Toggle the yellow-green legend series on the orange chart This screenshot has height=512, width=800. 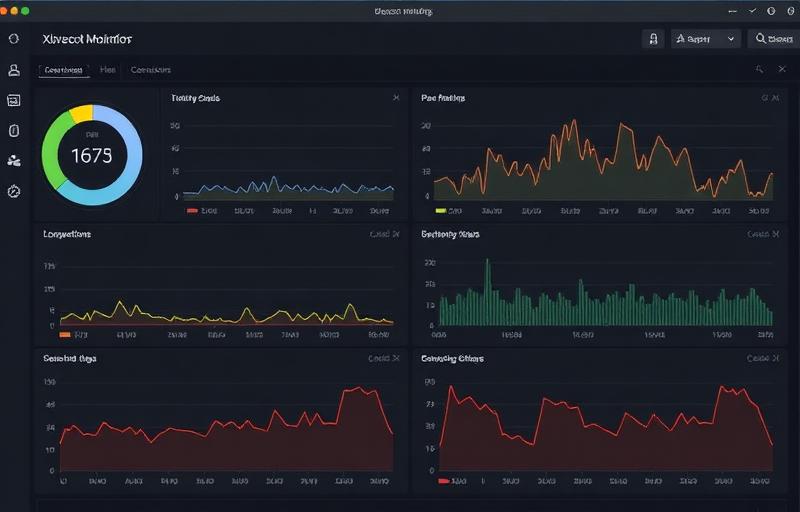[441, 211]
